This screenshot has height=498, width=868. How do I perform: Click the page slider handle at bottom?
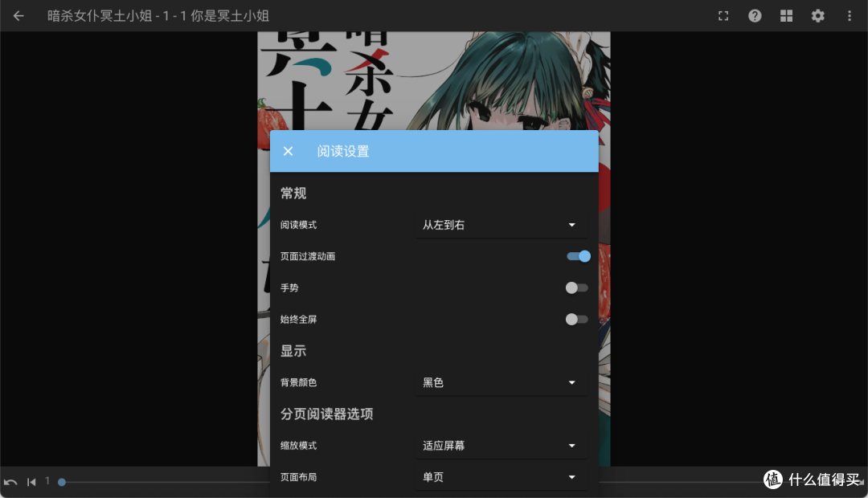point(62,482)
